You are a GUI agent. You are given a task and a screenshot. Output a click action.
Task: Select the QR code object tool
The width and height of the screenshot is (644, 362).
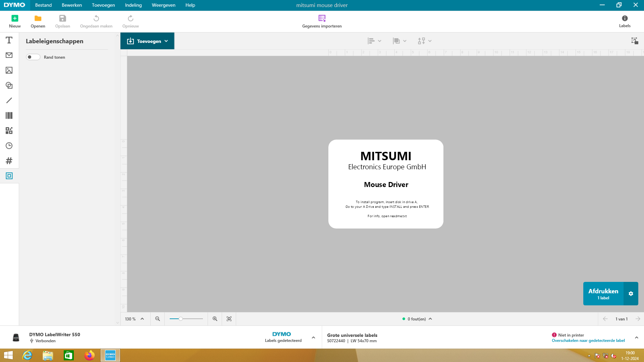point(9,131)
